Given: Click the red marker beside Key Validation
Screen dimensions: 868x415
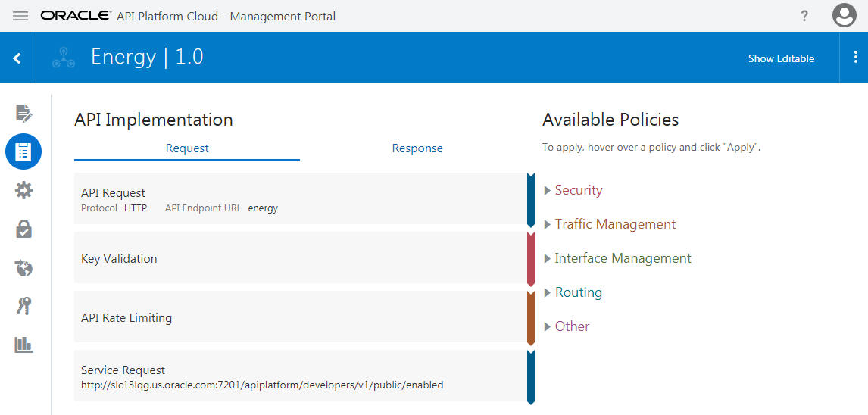Looking at the screenshot, I should (531, 259).
